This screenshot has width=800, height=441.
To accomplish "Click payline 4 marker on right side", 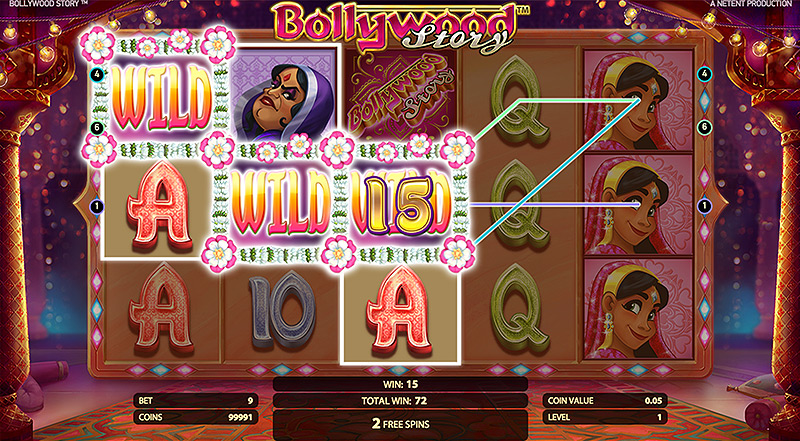I will coord(704,75).
